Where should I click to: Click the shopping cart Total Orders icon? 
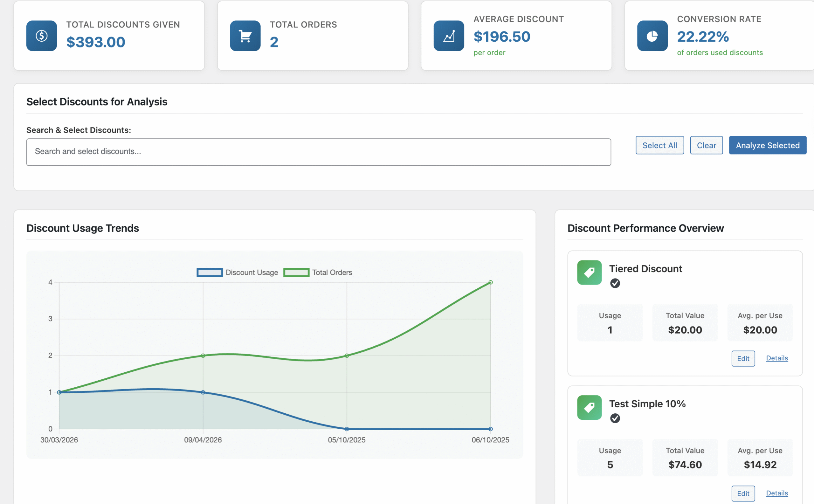pyautogui.click(x=245, y=36)
